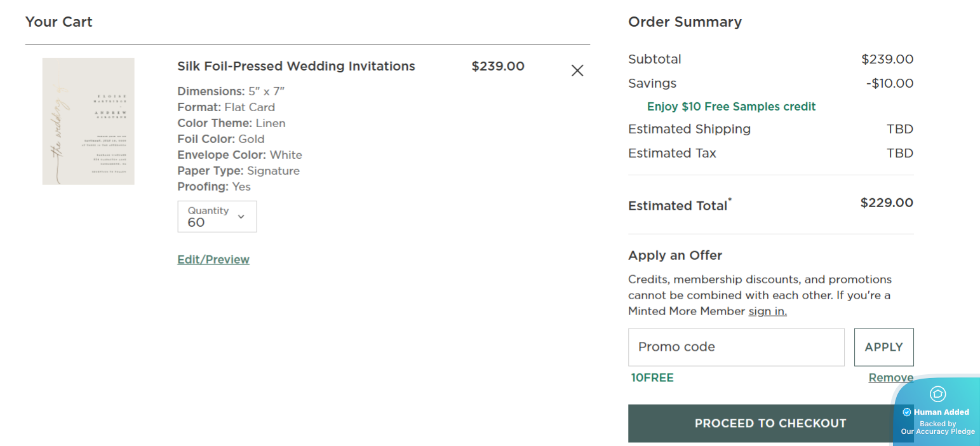Open the Quantity dropdown showing 60
The width and height of the screenshot is (980, 446).
pos(217,217)
